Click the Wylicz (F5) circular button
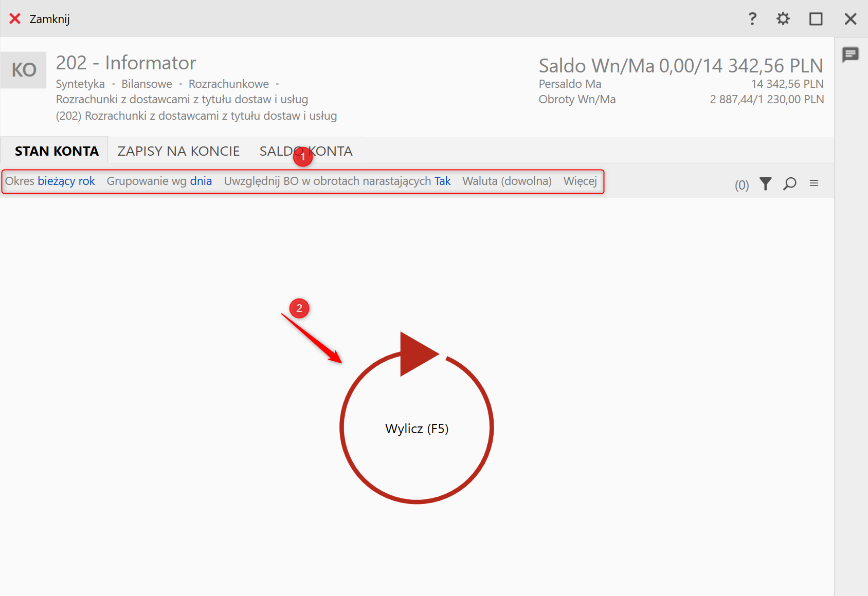This screenshot has width=868, height=596. coord(417,418)
